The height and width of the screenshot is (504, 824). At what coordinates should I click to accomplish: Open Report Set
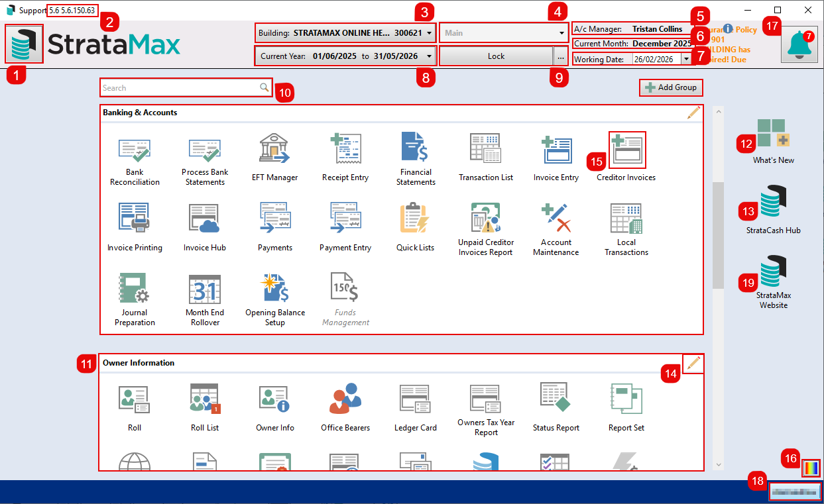[x=626, y=409]
